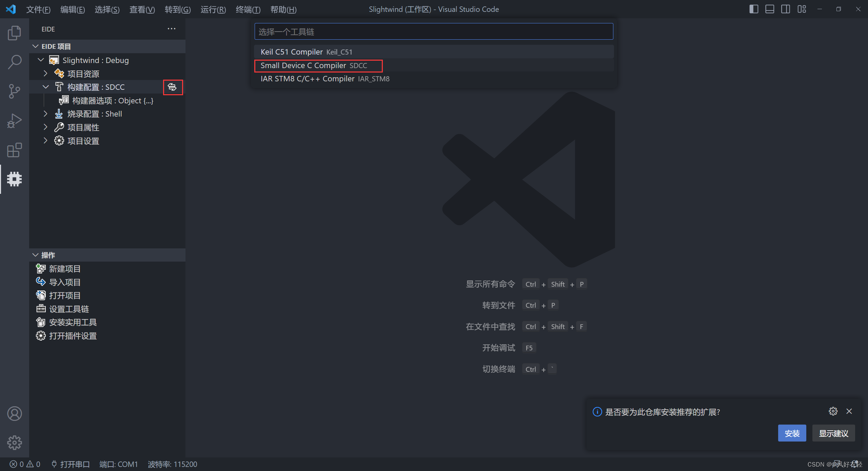This screenshot has width=868, height=471.
Task: Open Source Control view
Action: click(14, 91)
